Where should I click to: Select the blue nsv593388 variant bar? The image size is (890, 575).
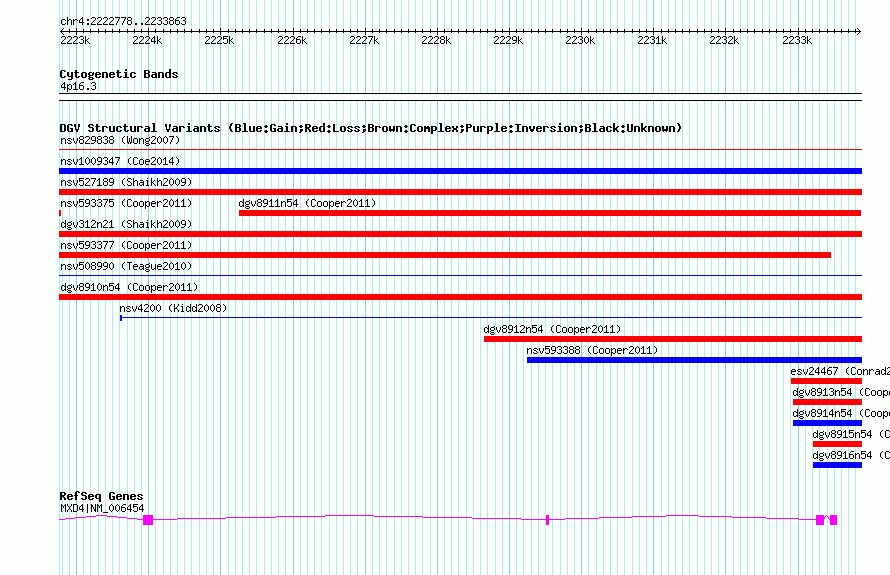pos(693,360)
